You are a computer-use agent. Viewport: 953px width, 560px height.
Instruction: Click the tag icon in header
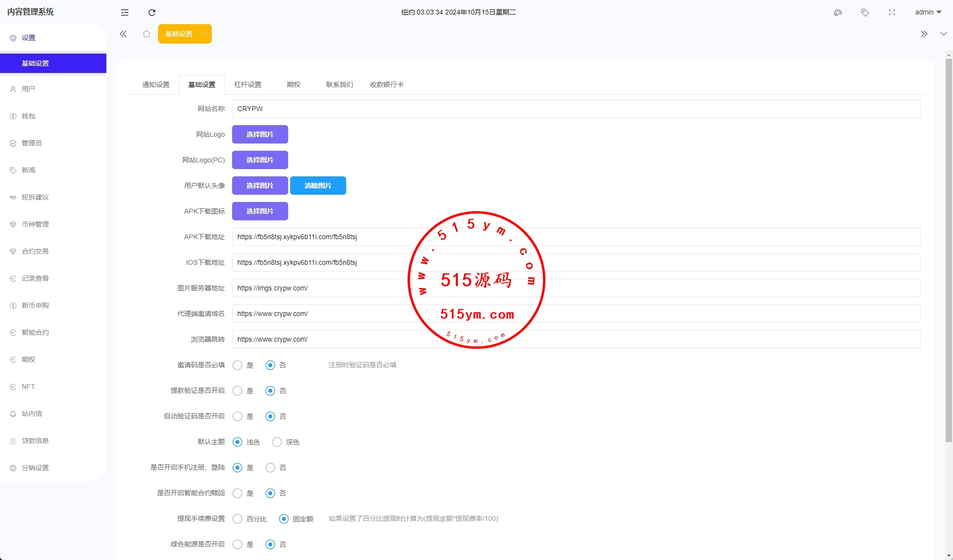pyautogui.click(x=865, y=13)
